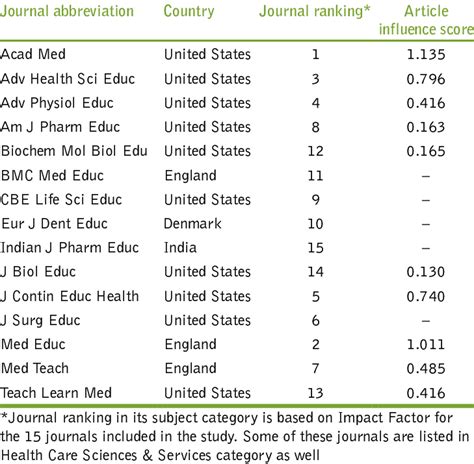Screen dimensions: 474x464
Task: Click the Country column header
Action: coord(189,11)
